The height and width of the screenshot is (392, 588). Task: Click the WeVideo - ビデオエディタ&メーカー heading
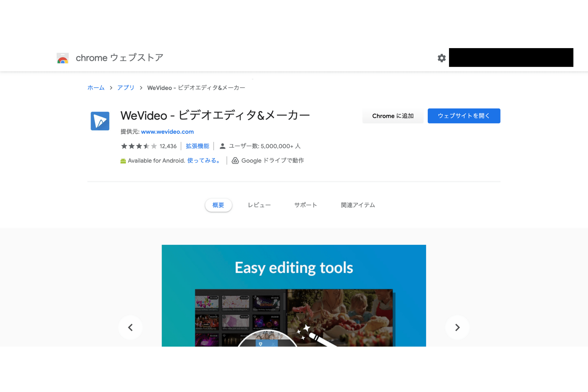[215, 116]
